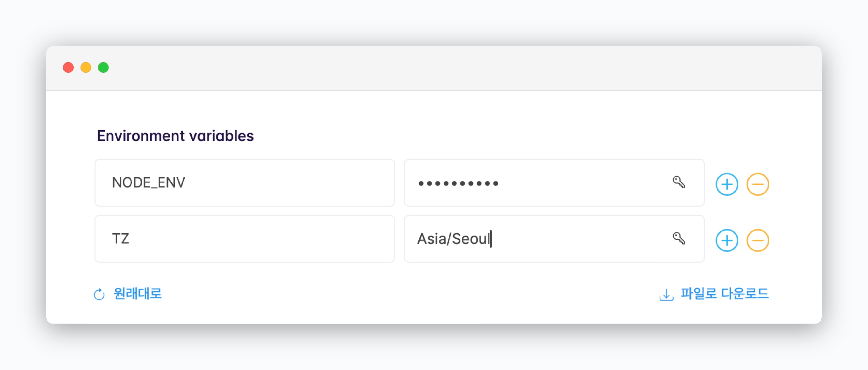Focus the NODE_ENV name field
The image size is (868, 370).
pos(245,182)
